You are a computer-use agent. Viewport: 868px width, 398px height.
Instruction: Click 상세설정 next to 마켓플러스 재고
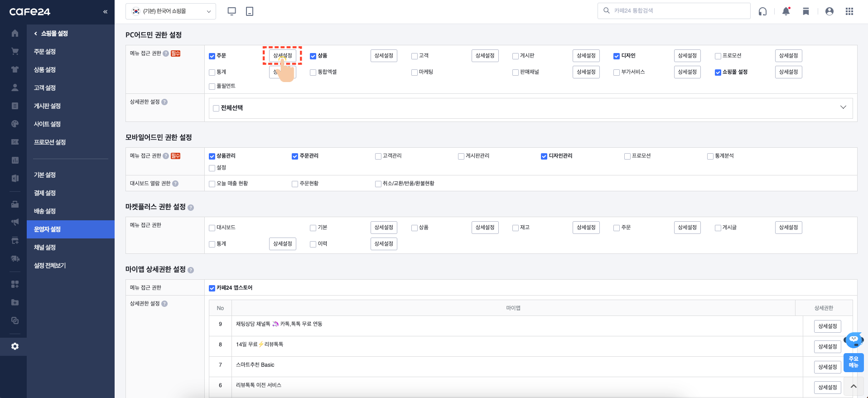[586, 228]
